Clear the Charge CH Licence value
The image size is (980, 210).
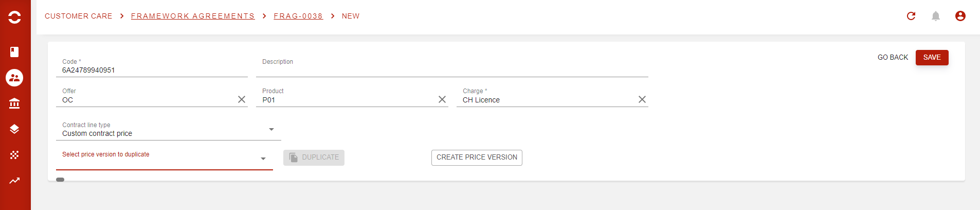[642, 99]
